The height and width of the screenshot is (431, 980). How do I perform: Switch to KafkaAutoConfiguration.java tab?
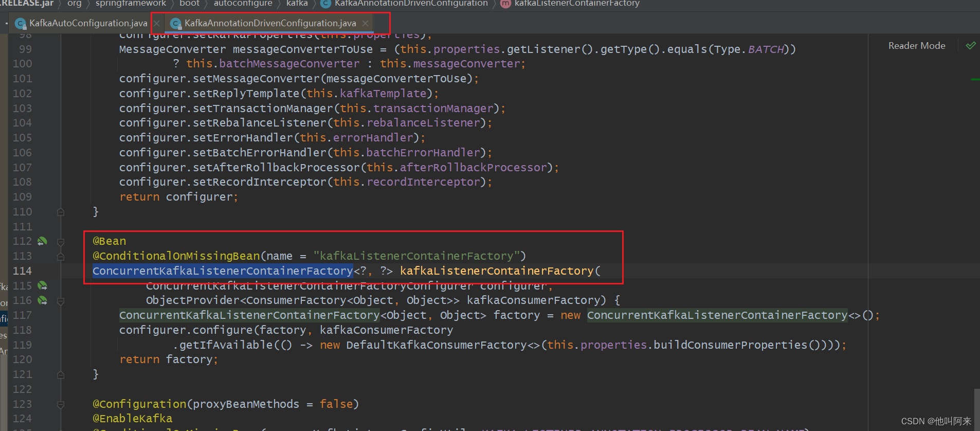[x=88, y=23]
